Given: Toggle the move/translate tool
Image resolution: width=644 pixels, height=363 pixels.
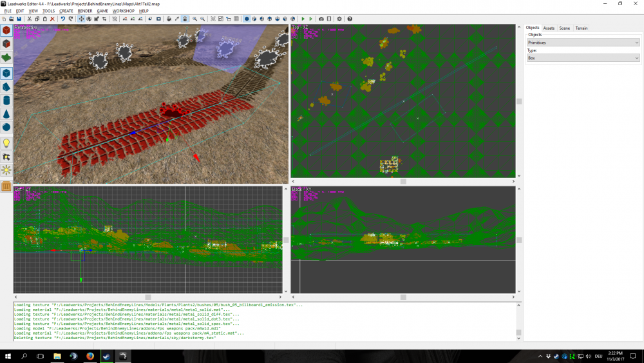Looking at the screenshot, I should point(81,19).
